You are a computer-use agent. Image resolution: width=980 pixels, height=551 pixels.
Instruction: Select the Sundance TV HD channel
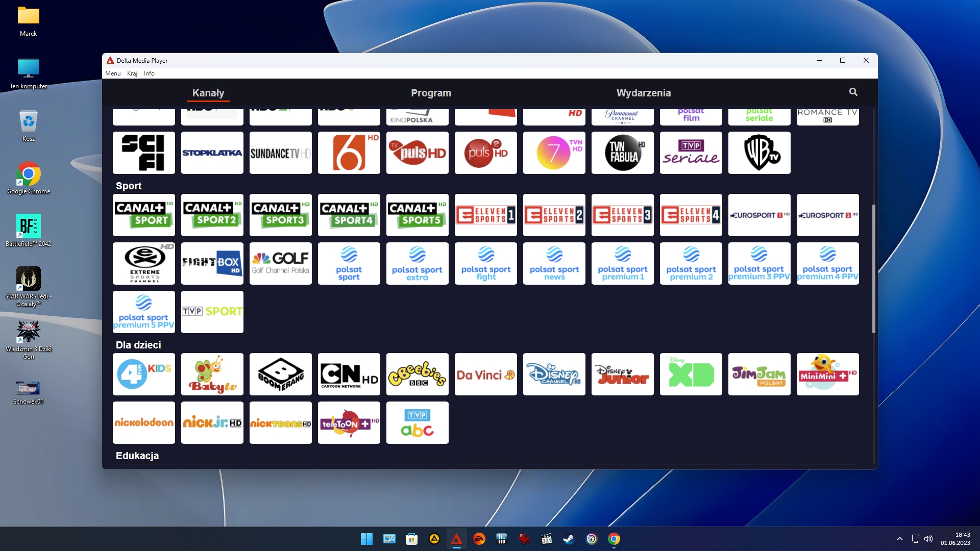click(281, 153)
